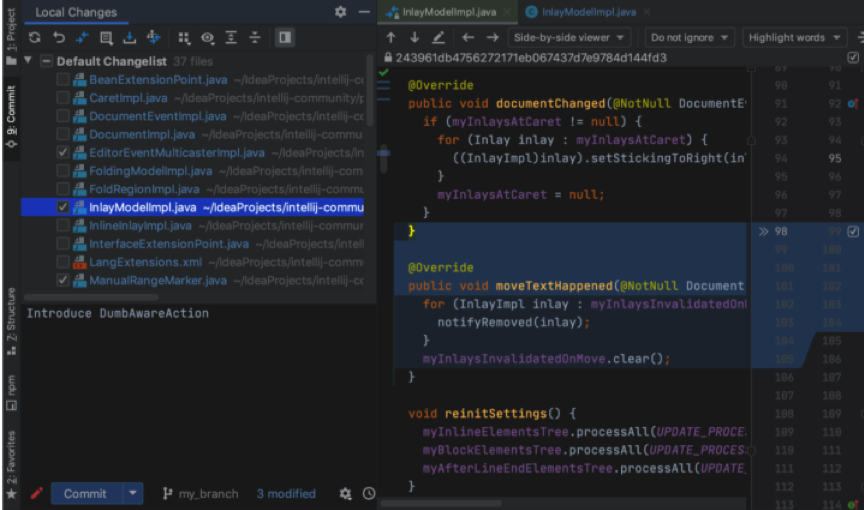
Task: Click the Refresh changes icon
Action: click(35, 37)
